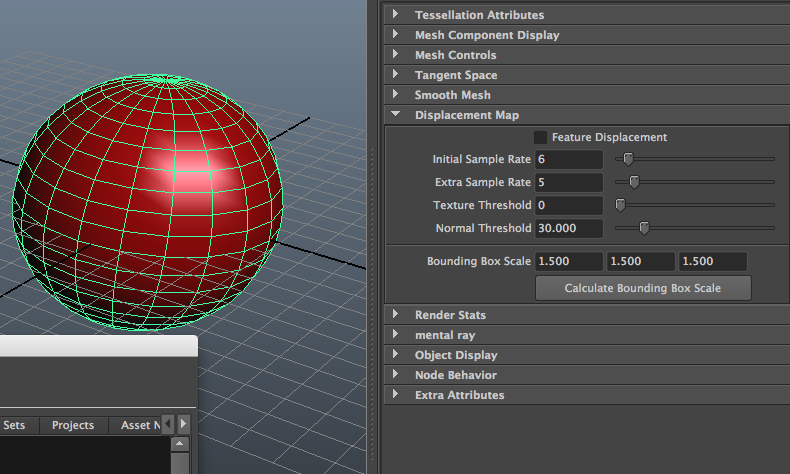Screen dimensions: 790x474
Task: Click the Normal Threshold slider handle
Action: point(644,228)
